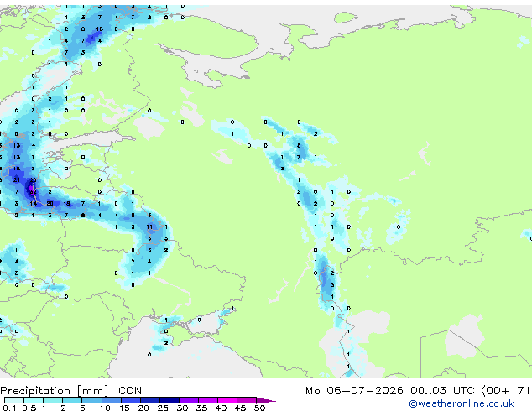Pick the legend swatch between 10 and 15
532x411 pixels.
pos(112,400)
